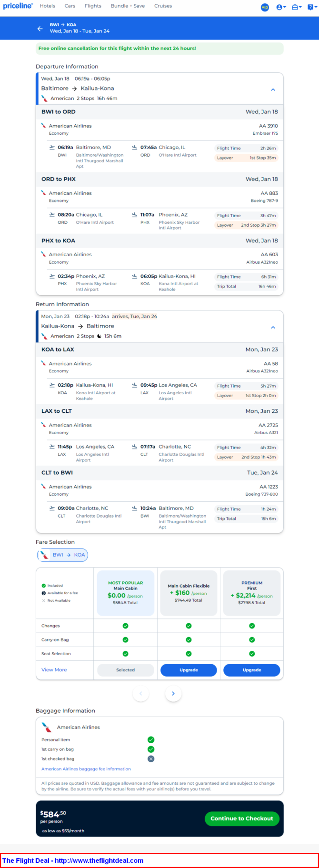
Task: Click the 1st checked bag unavailable icon
Action: click(151, 758)
